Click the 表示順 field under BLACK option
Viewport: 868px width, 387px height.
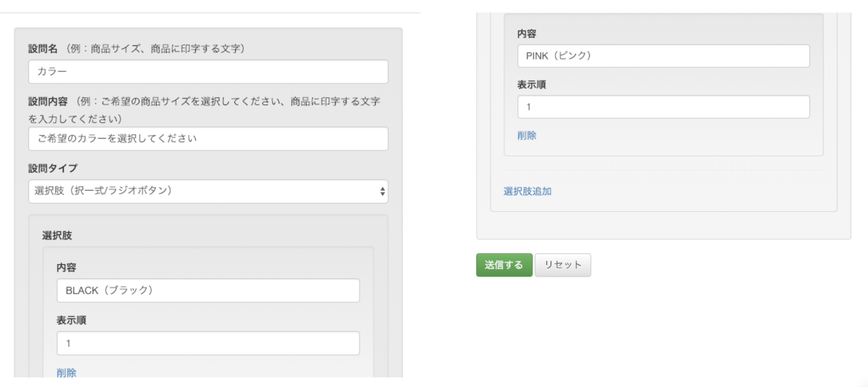coord(208,343)
